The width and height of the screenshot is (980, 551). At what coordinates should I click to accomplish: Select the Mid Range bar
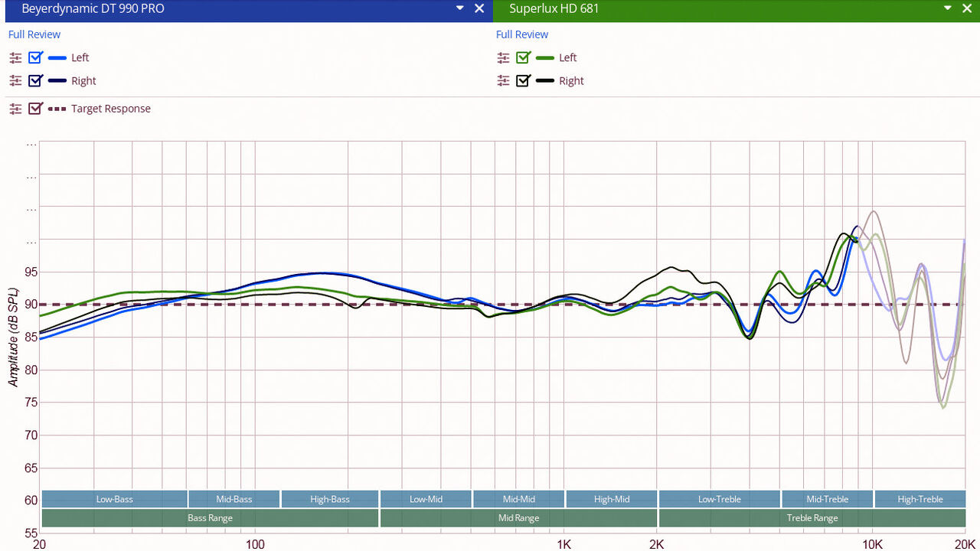pyautogui.click(x=518, y=518)
